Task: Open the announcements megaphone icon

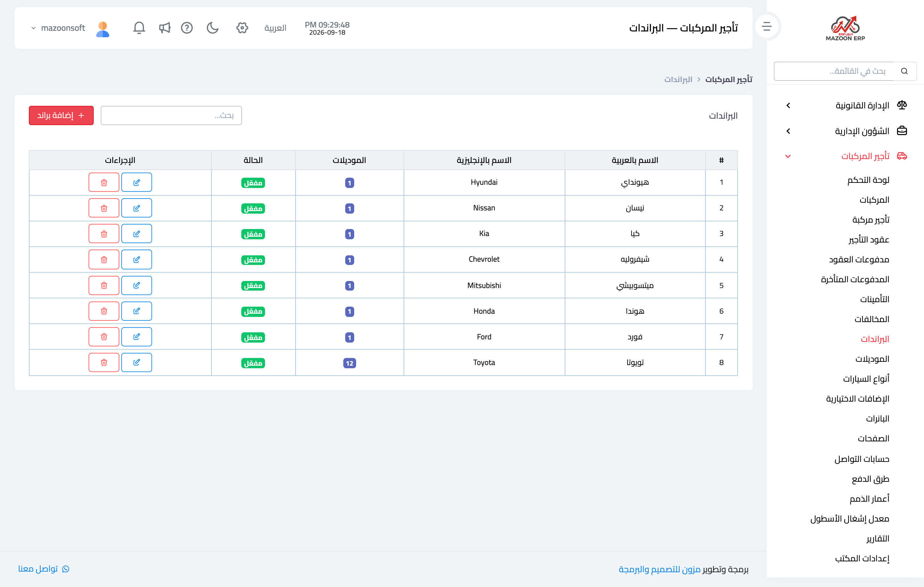Action: (x=164, y=28)
